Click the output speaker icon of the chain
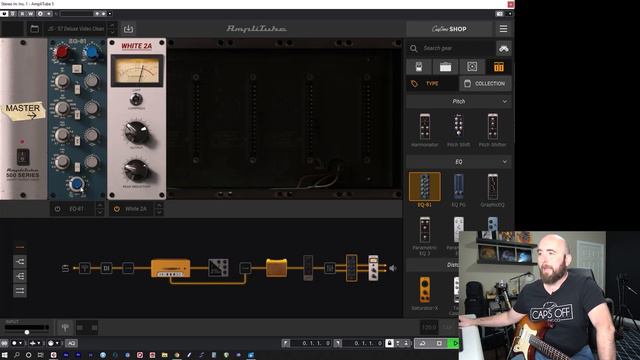640x360 pixels. [393, 268]
